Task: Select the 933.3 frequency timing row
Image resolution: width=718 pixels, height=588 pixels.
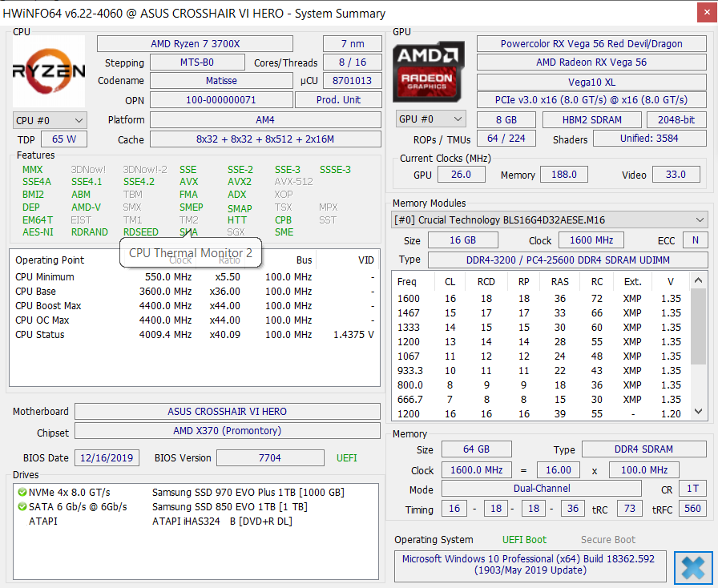Action: point(540,370)
